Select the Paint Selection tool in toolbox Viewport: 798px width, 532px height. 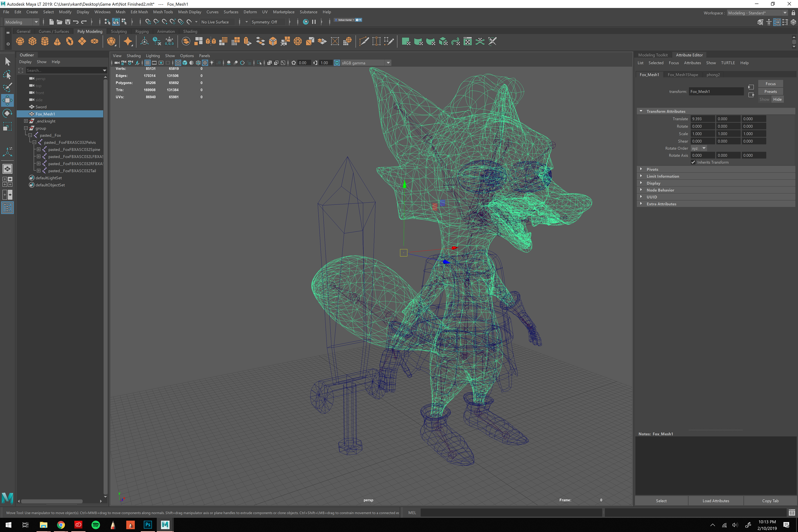tap(7, 87)
